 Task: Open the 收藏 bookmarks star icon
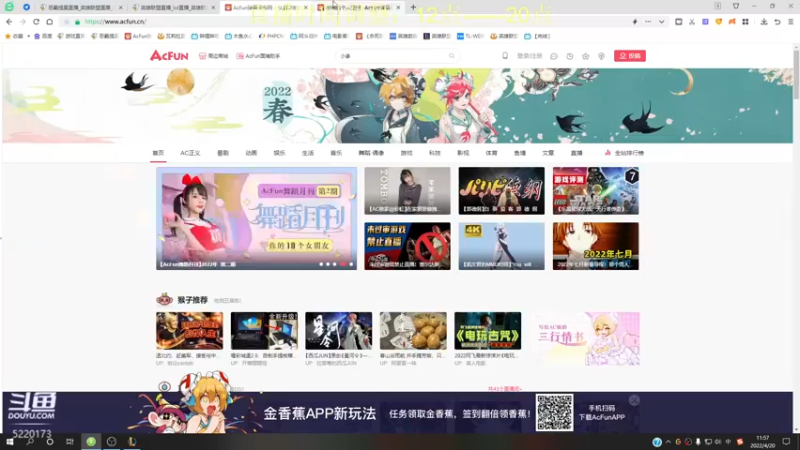pos(8,36)
